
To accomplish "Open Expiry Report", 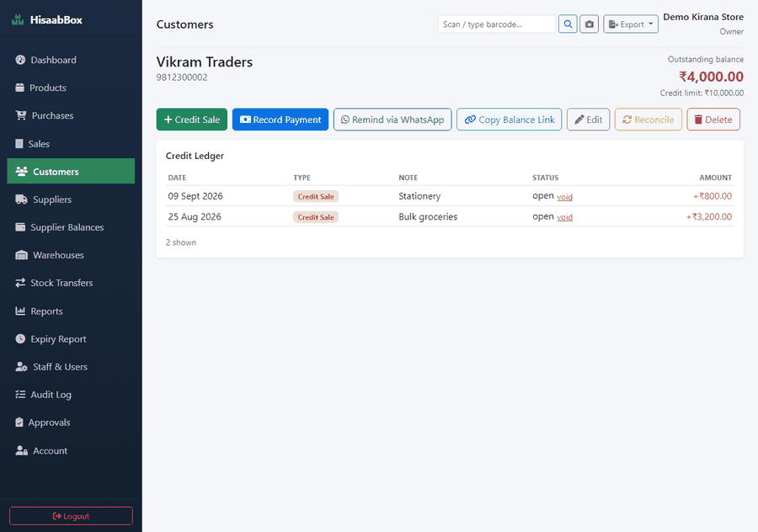I will point(71,338).
